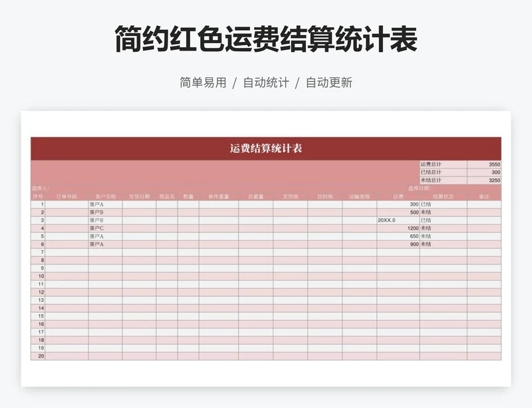532x408 pixels.
Task: Select the row number 20 cell
Action: click(x=38, y=356)
